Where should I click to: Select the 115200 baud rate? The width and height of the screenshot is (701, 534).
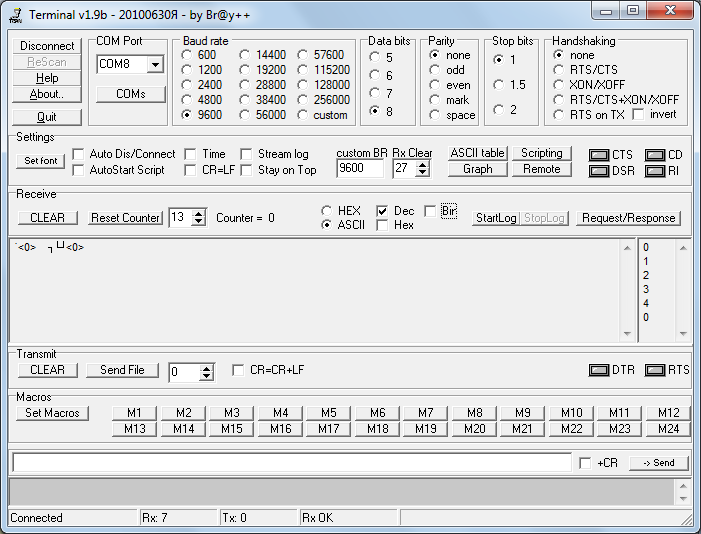[x=304, y=70]
